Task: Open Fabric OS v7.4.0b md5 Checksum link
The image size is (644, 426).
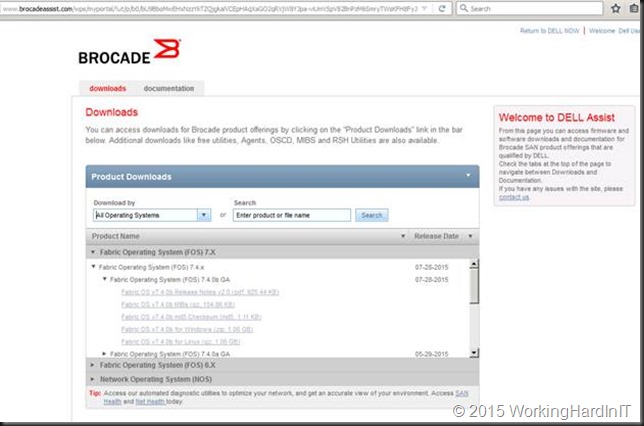Action: [x=191, y=317]
